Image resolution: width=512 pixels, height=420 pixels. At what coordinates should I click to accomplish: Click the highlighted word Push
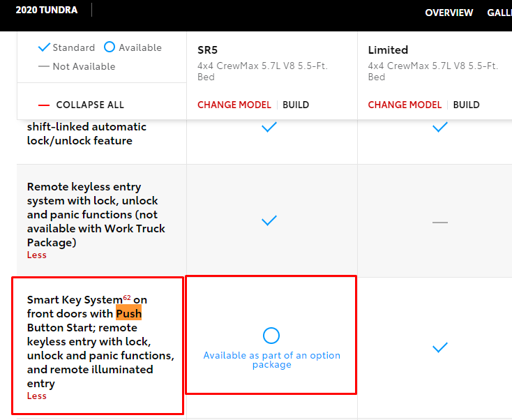click(128, 313)
